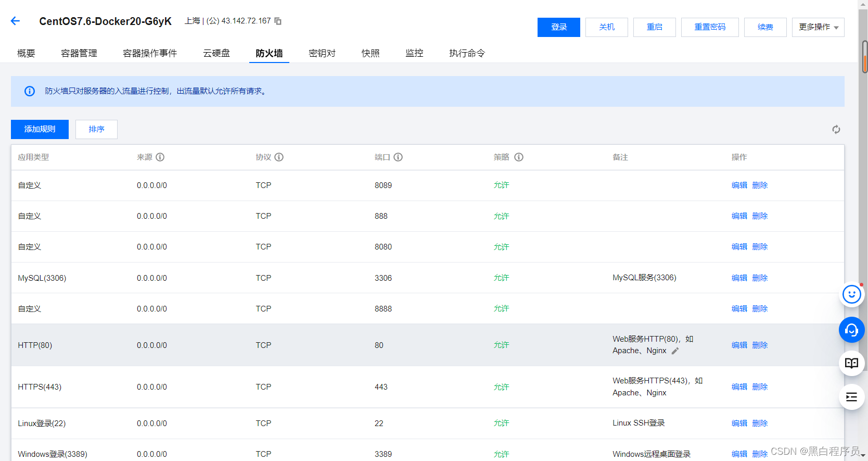Delete the MySQL(3306) rule

tap(760, 278)
